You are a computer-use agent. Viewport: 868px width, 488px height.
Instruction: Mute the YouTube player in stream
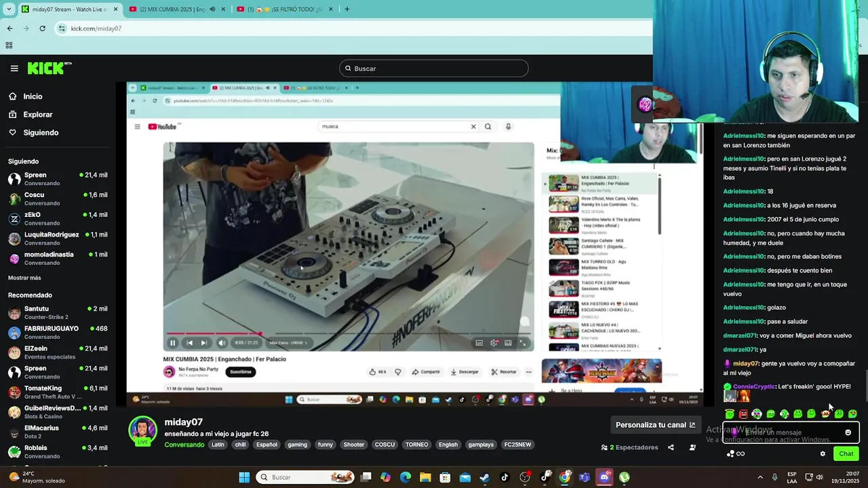[x=222, y=343]
